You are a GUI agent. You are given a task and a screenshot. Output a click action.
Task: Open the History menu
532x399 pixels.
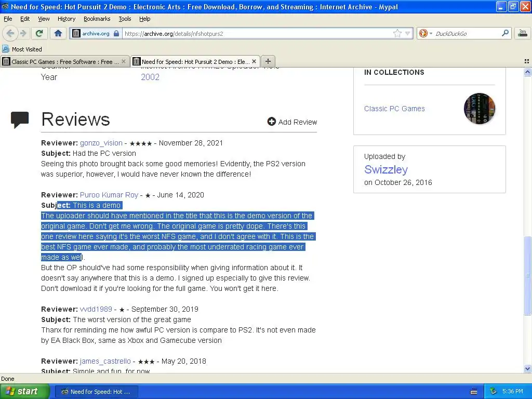coord(66,19)
